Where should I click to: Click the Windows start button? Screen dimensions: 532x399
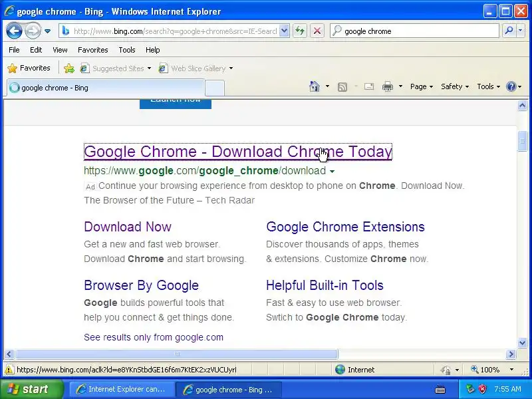[x=31, y=389]
